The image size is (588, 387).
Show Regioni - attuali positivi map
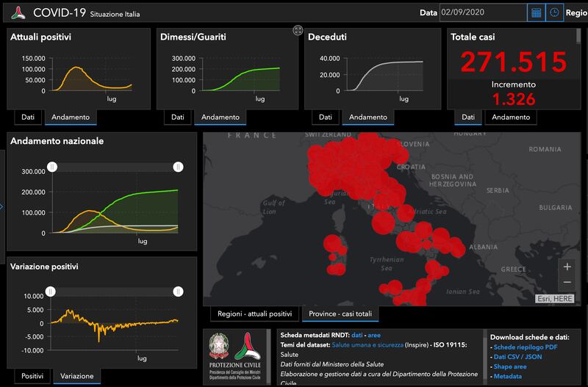(254, 314)
